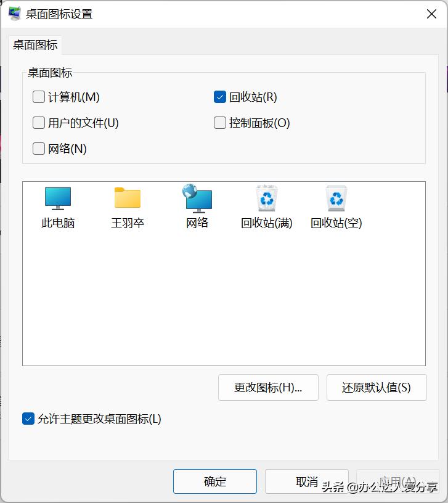Click the 更改图标(H) button
The image size is (448, 503).
268,387
